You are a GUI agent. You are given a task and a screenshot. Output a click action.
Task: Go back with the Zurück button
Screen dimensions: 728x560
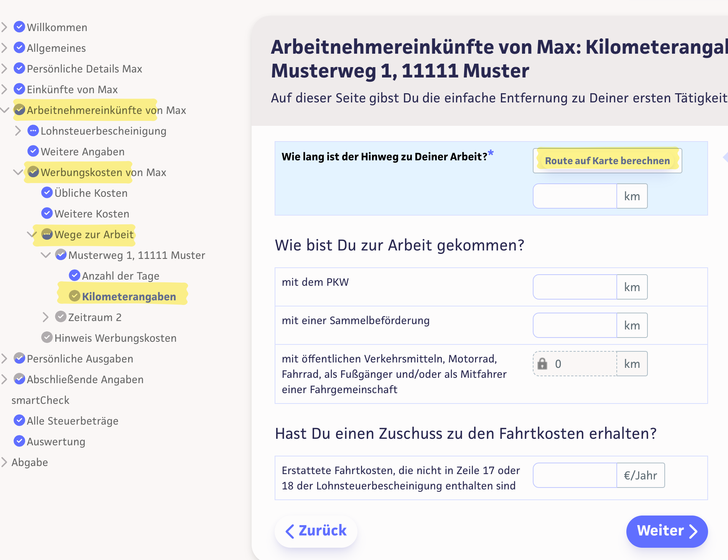(x=316, y=531)
